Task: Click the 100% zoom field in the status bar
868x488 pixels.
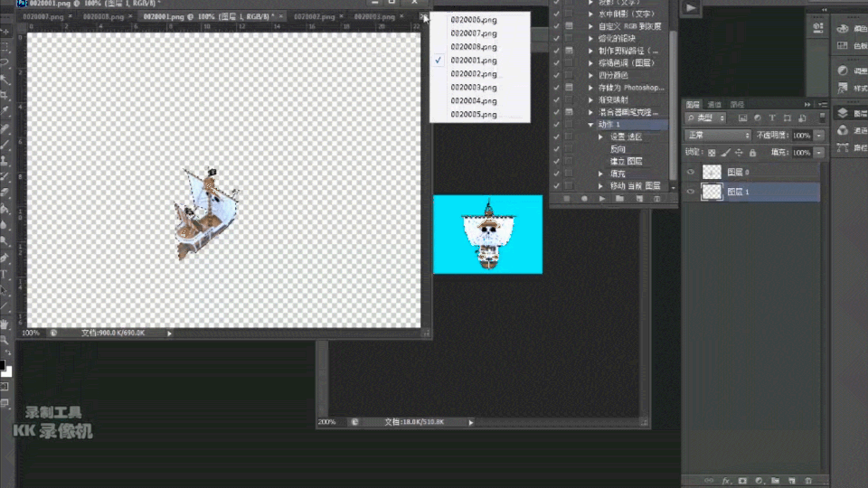Action: point(31,333)
